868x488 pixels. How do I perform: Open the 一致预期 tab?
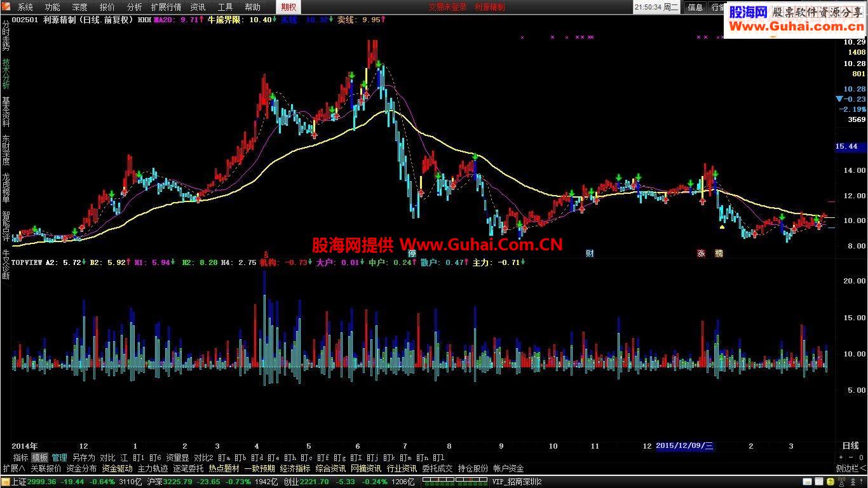[259, 469]
